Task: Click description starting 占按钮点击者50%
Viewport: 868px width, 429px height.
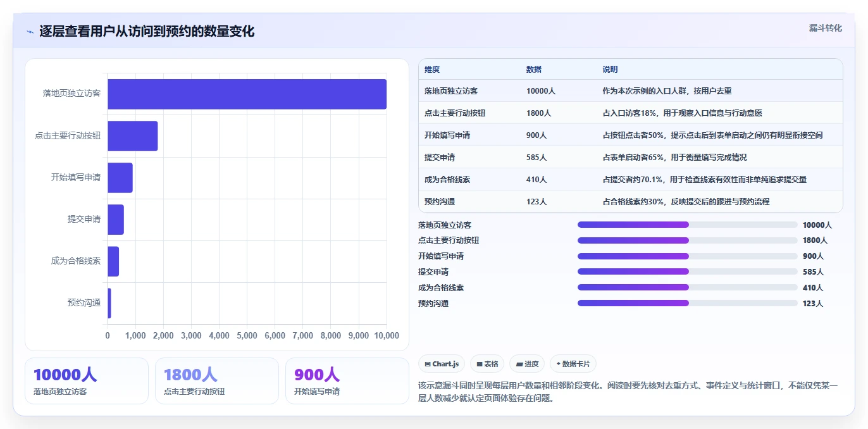Action: pos(712,135)
